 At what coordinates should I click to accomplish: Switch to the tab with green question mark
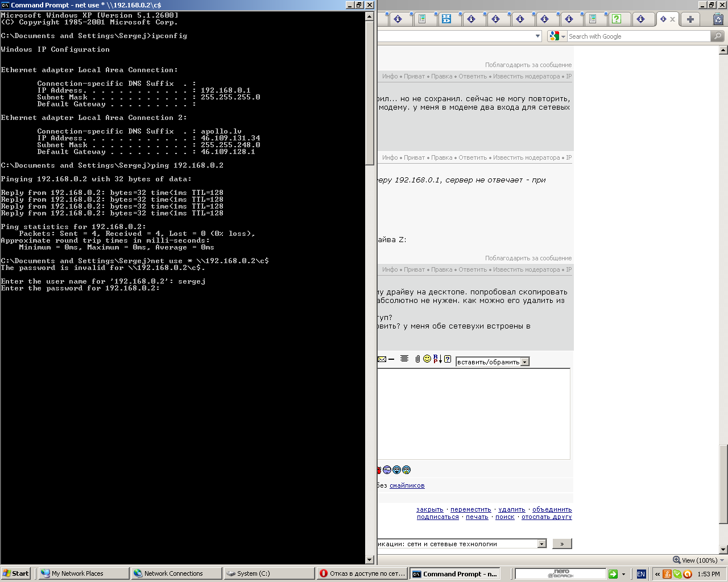tap(617, 19)
